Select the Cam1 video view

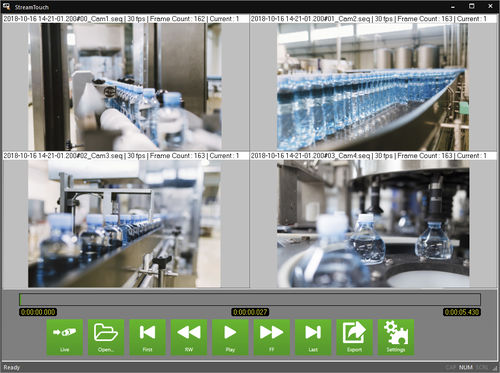pos(124,87)
